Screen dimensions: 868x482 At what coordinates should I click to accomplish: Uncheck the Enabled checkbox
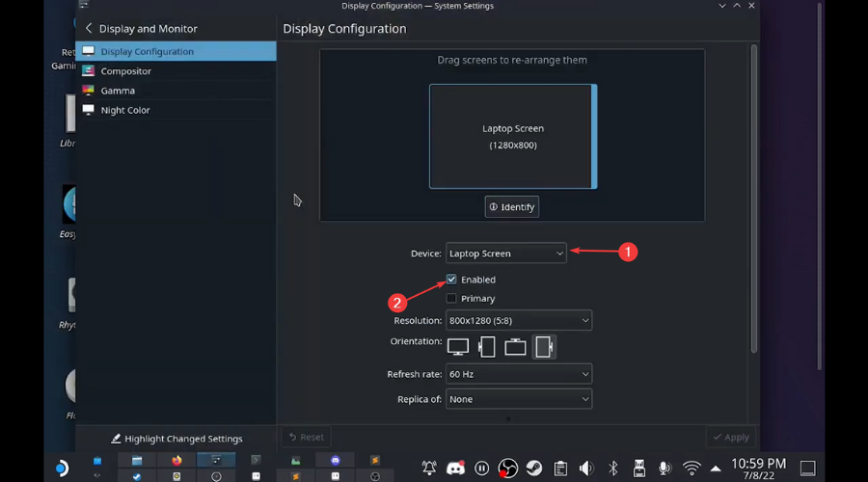(x=451, y=279)
